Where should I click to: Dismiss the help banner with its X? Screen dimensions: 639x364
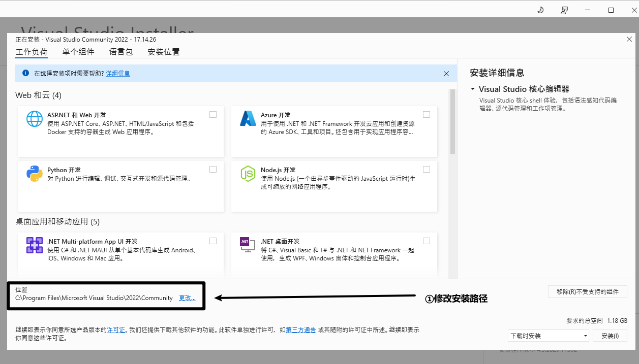[x=446, y=74]
